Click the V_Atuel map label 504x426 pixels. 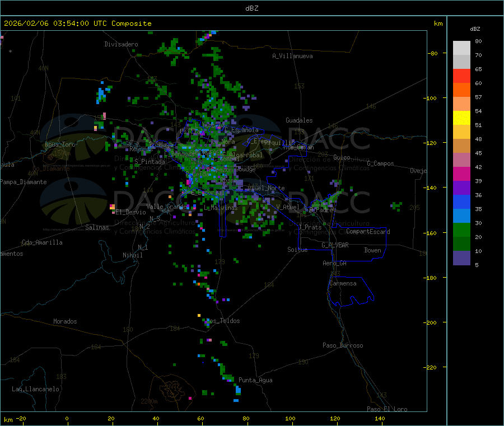(288, 207)
